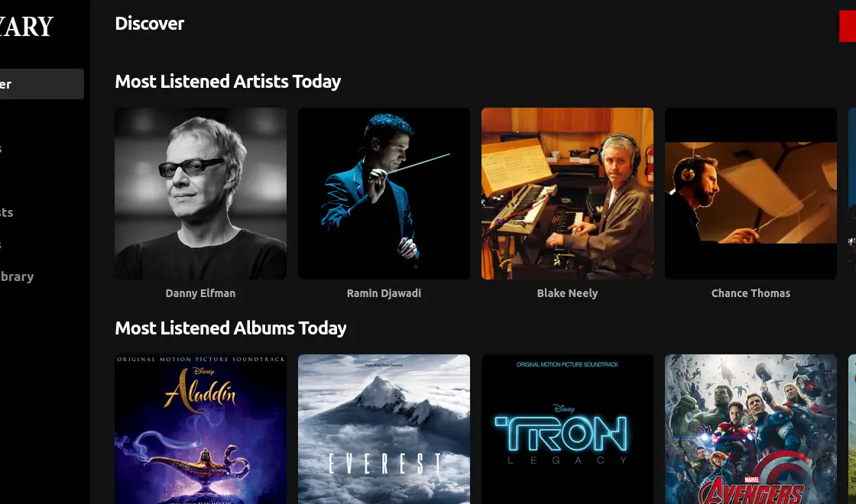Screen dimensions: 856x504
Task: Open the sidebar item ending in 'sts'
Action: coord(7,212)
